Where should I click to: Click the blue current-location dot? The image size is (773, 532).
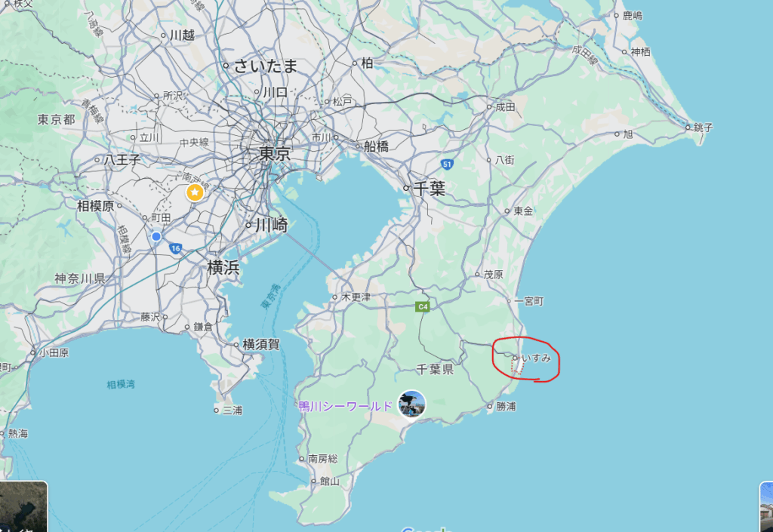click(x=156, y=236)
